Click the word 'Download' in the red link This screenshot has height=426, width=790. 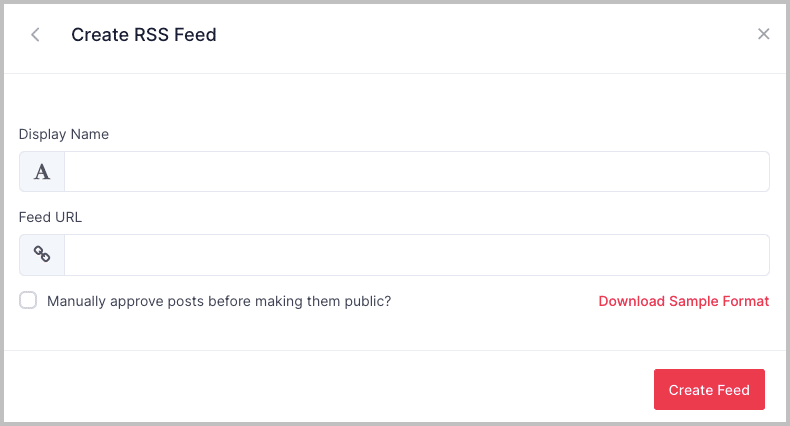(631, 301)
